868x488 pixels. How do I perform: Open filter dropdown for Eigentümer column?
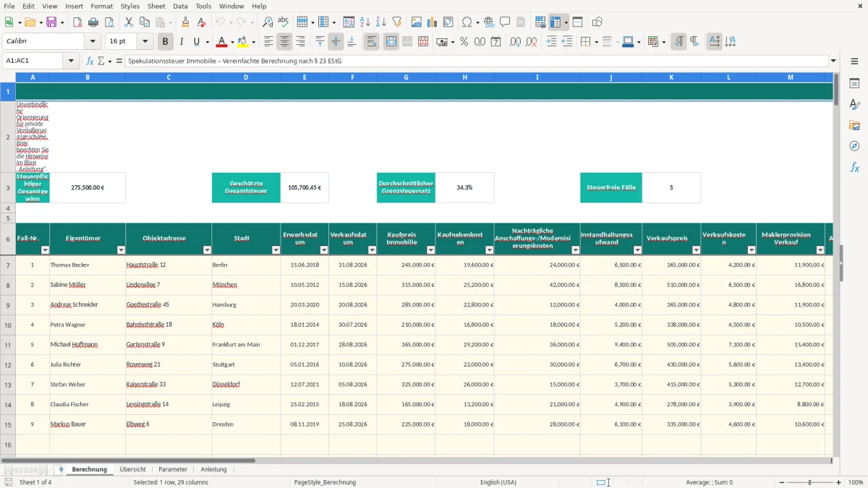coord(120,250)
